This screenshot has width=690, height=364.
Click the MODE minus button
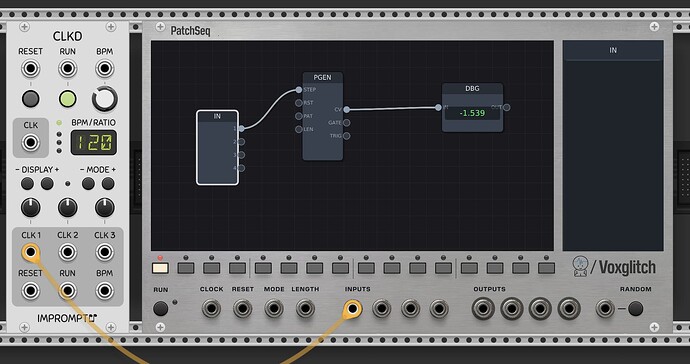click(x=88, y=184)
